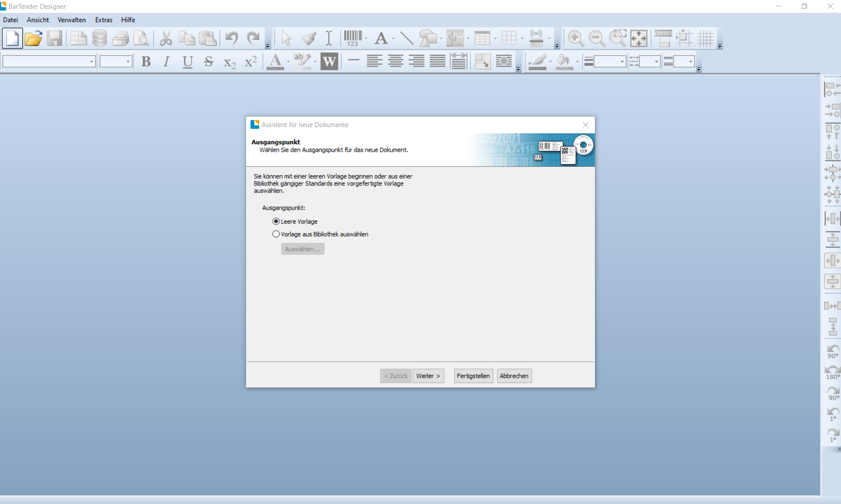Open the Datei menu
The image size is (841, 504).
(x=11, y=20)
